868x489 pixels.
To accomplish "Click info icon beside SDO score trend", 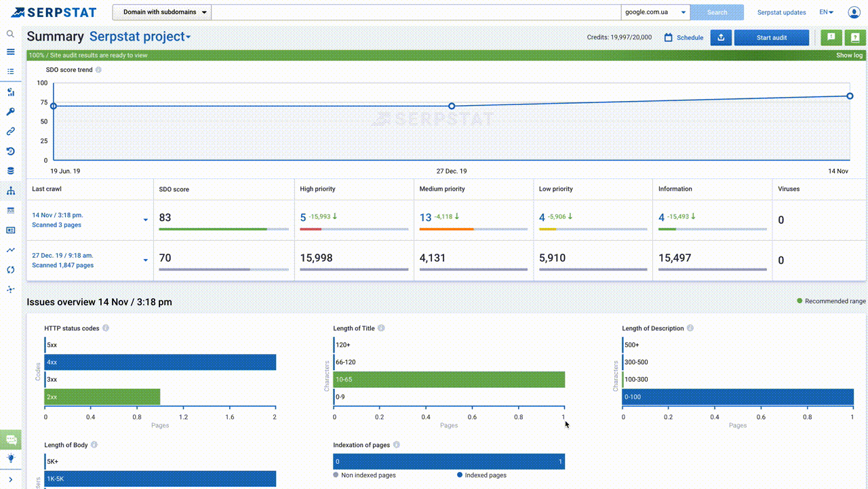I will (98, 70).
